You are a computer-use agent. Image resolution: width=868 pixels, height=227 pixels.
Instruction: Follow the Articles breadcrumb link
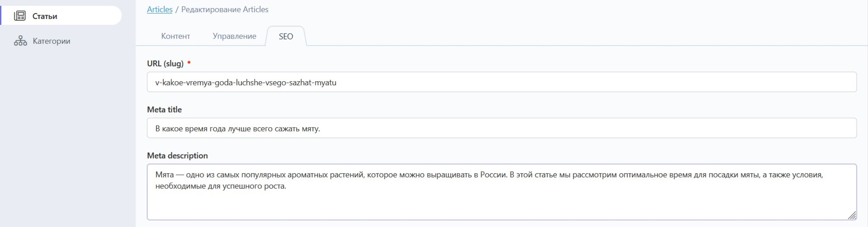click(x=160, y=10)
